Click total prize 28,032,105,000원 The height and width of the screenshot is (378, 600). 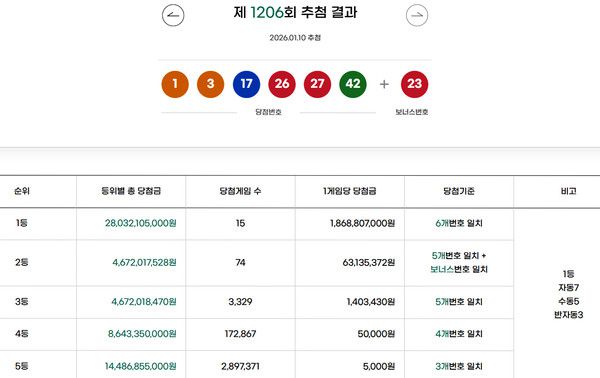click(x=140, y=223)
